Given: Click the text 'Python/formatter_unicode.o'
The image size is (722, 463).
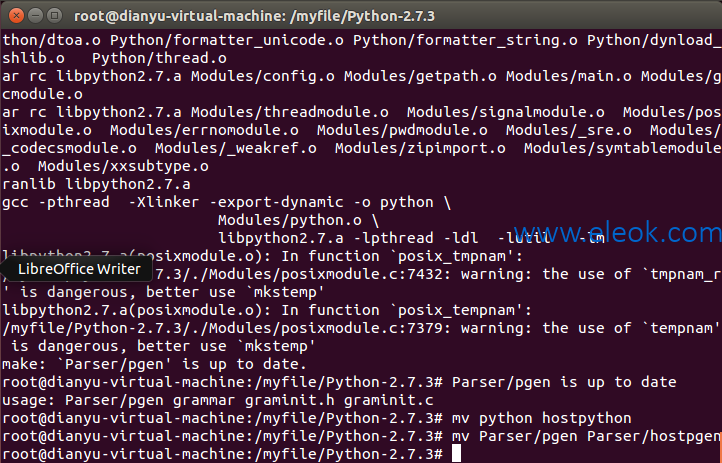Looking at the screenshot, I should point(227,40).
